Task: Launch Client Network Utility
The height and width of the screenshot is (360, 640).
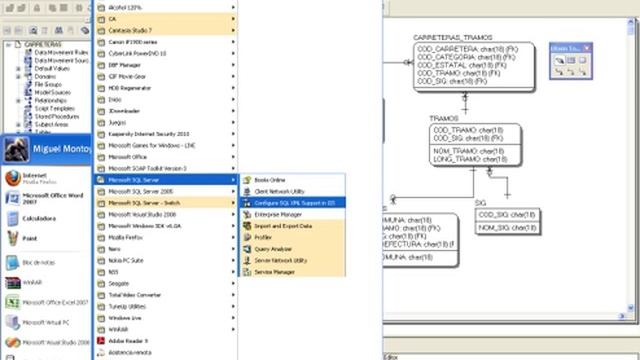Action: coord(293,191)
